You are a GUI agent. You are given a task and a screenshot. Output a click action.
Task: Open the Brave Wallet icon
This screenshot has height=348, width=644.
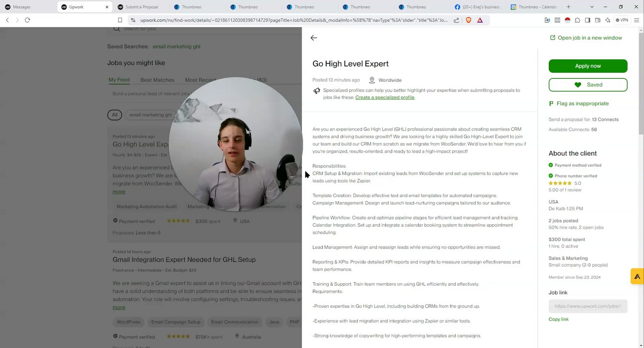tap(598, 20)
